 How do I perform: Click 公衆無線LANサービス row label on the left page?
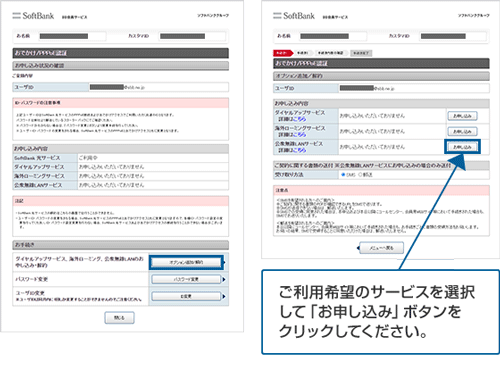pyautogui.click(x=38, y=185)
